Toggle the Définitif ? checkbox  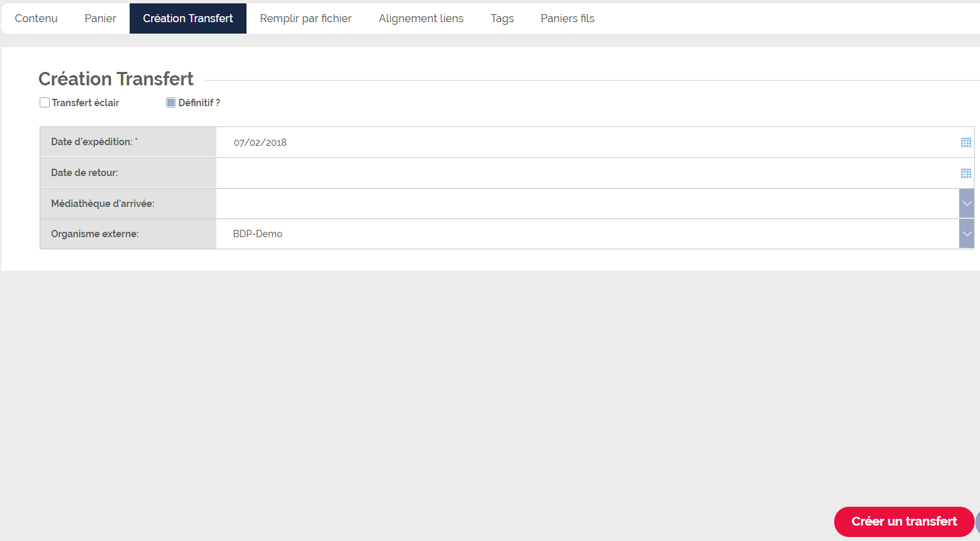[x=171, y=103]
